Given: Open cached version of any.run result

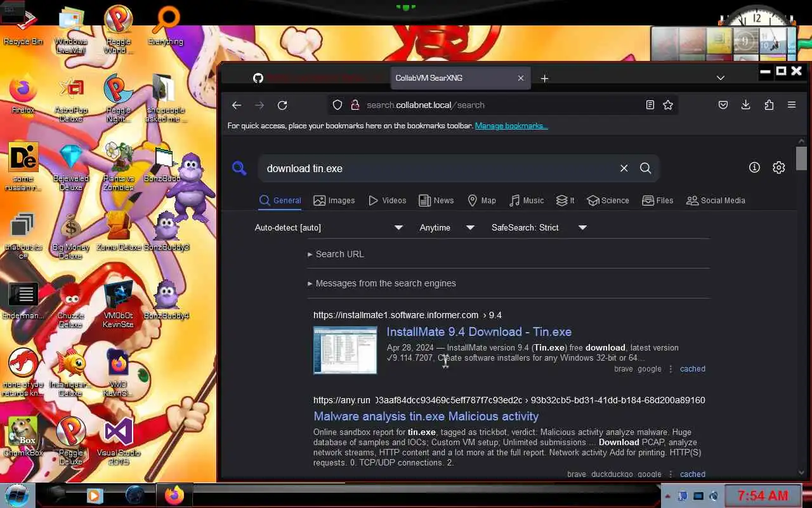Looking at the screenshot, I should (x=693, y=474).
